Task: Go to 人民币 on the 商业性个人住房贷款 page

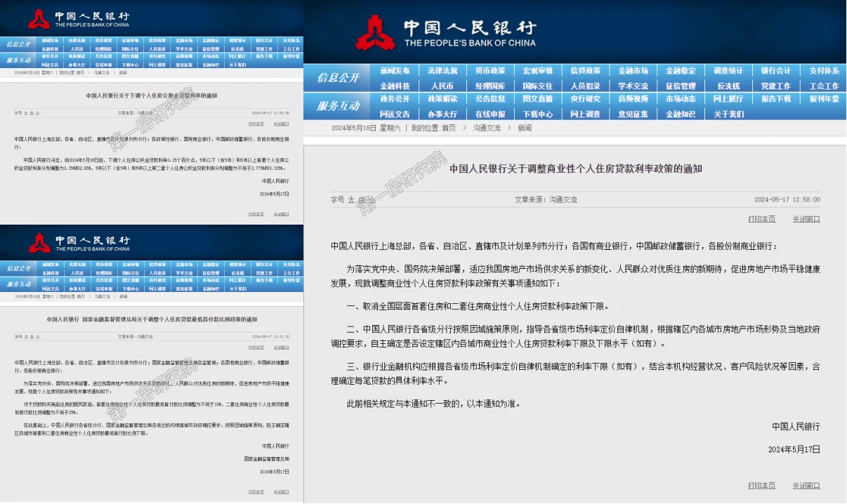Action: 442,86
